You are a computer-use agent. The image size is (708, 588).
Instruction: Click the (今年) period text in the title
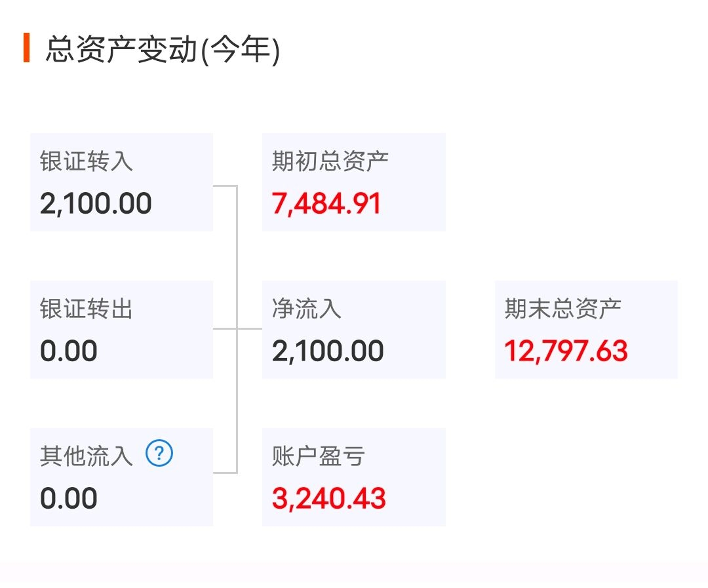click(240, 50)
